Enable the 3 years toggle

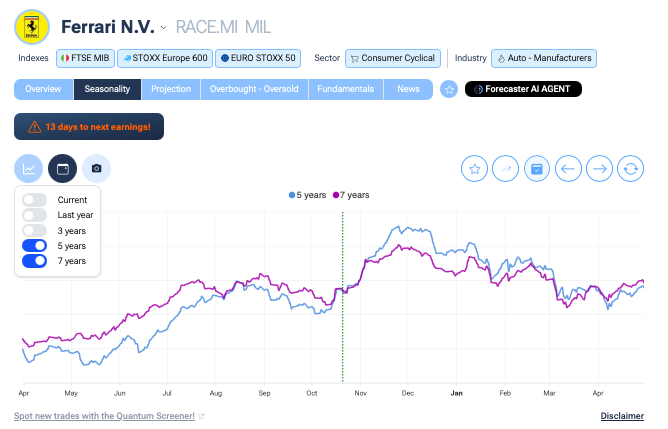[35, 230]
